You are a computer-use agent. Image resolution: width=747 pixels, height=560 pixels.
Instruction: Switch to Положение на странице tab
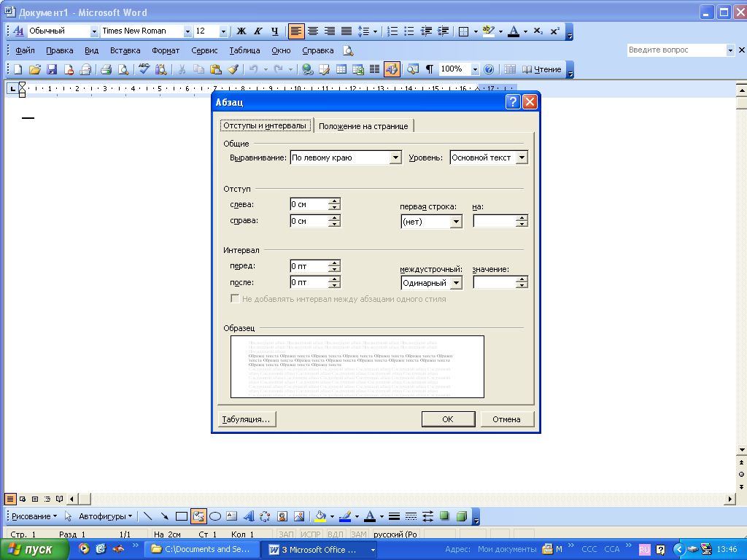click(363, 126)
